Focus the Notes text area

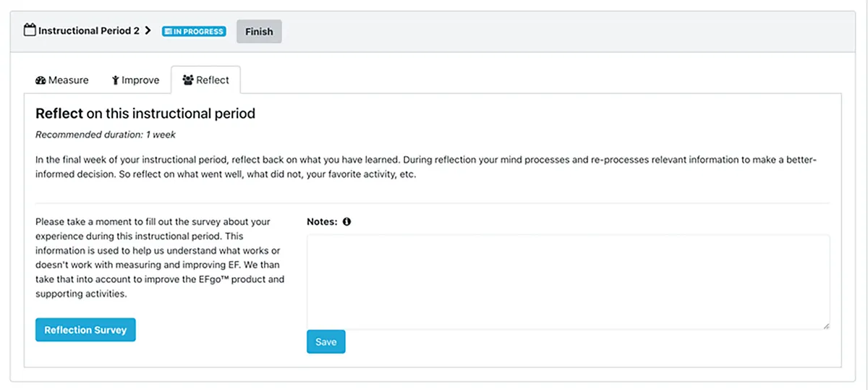568,281
